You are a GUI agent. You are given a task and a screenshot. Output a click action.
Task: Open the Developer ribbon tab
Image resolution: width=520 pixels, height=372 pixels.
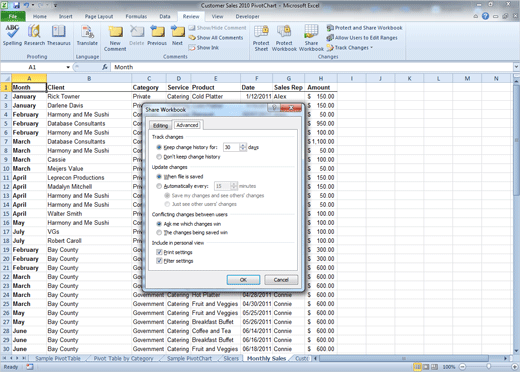pos(247,16)
